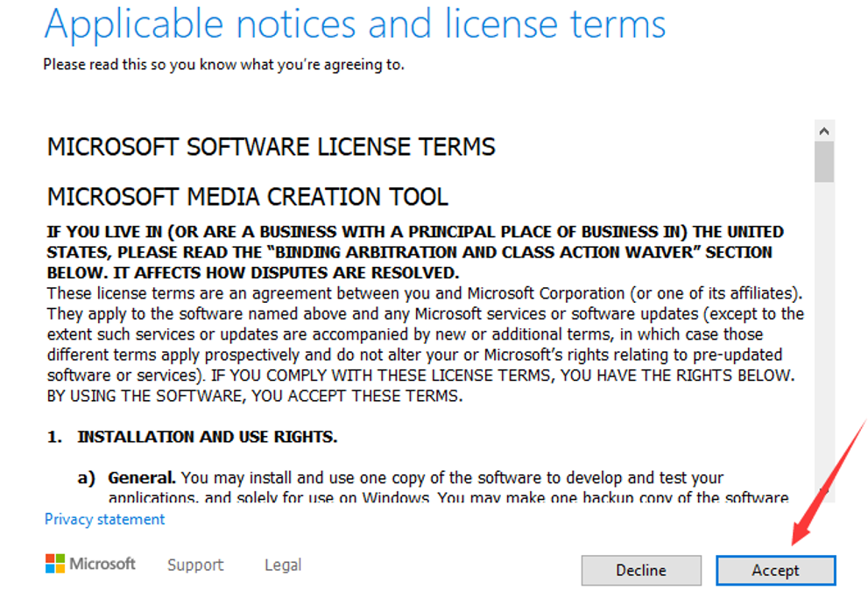Click the license text scrollbar thumb
868x597 pixels.
[823, 162]
